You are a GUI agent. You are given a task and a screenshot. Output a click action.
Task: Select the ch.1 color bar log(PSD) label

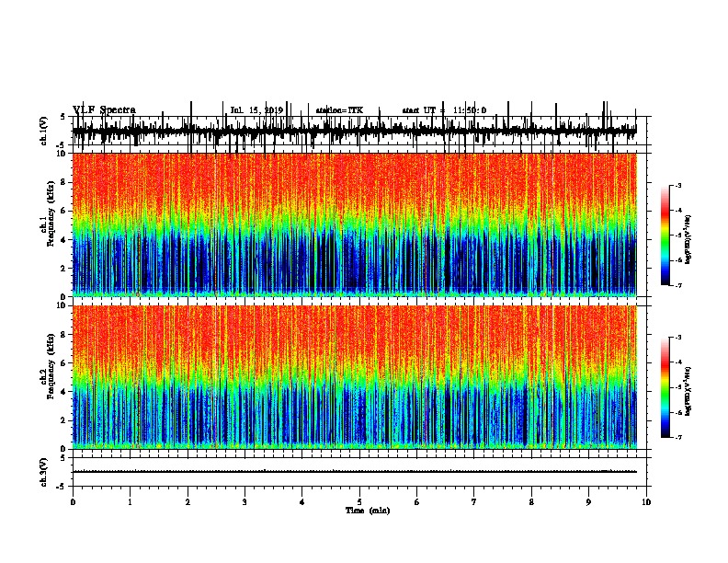(x=688, y=240)
